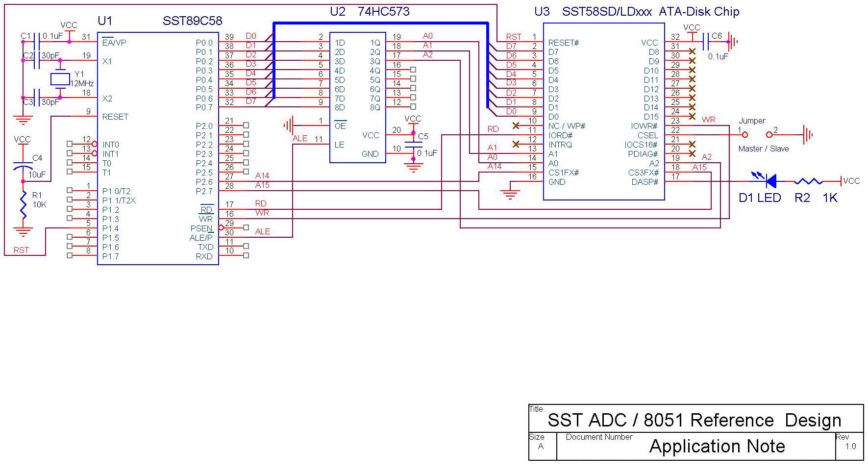Click the CSEL pin label on U3
Screen dimensions: 868x474
(x=648, y=135)
